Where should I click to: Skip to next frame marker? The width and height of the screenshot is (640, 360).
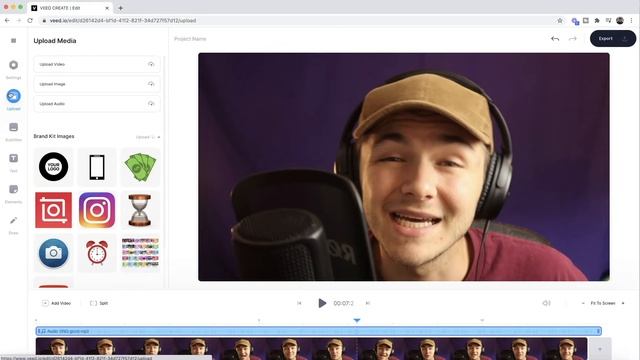point(367,303)
